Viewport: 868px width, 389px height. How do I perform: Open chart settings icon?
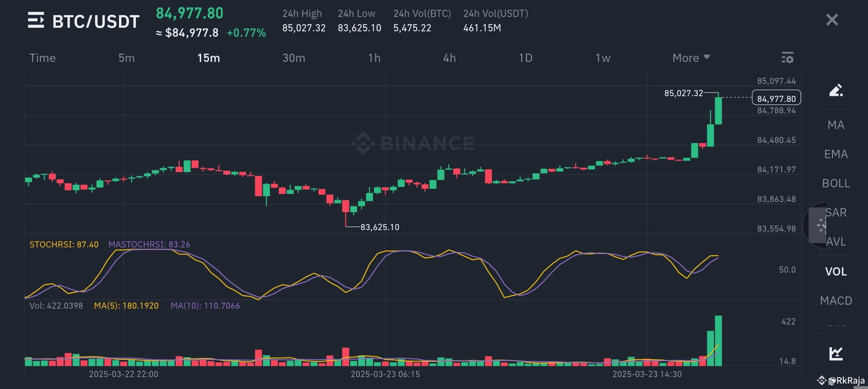(x=788, y=58)
